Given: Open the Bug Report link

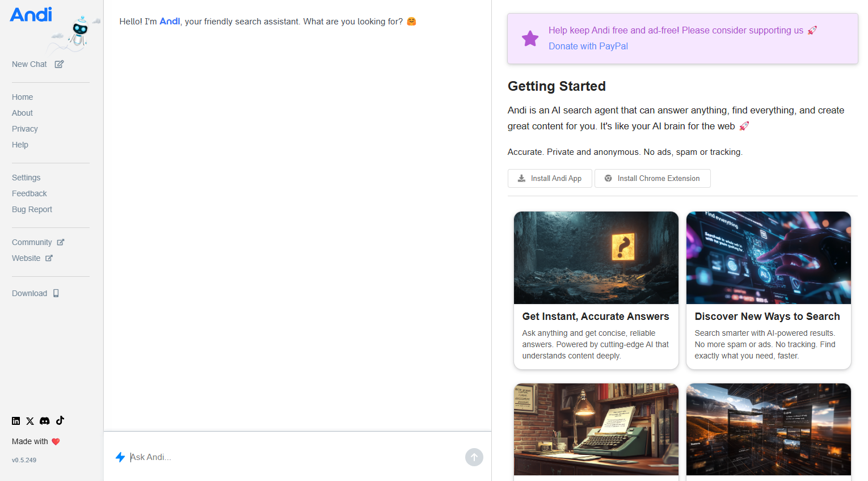Looking at the screenshot, I should [x=32, y=209].
